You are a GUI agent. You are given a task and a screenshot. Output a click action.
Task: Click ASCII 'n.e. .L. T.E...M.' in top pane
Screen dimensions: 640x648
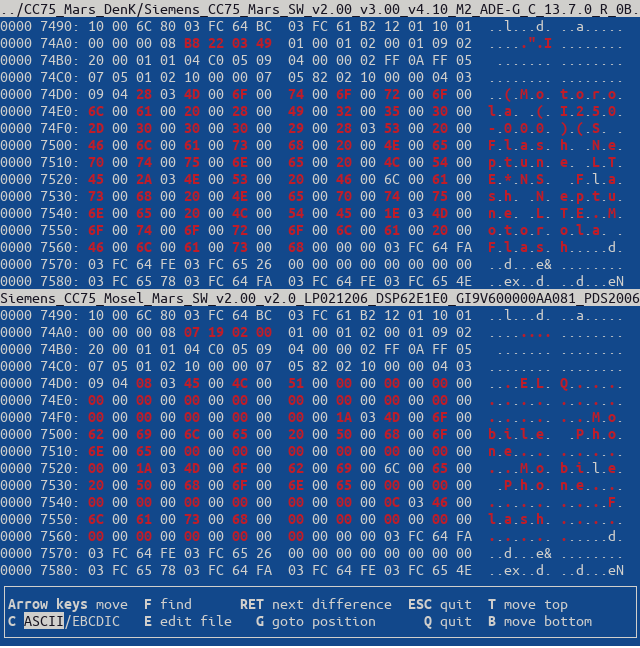click(x=555, y=213)
